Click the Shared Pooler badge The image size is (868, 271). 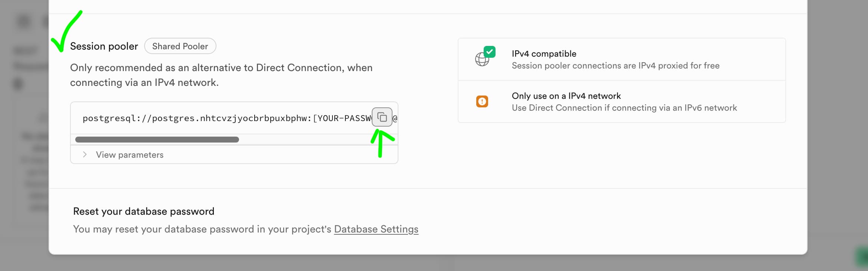180,46
